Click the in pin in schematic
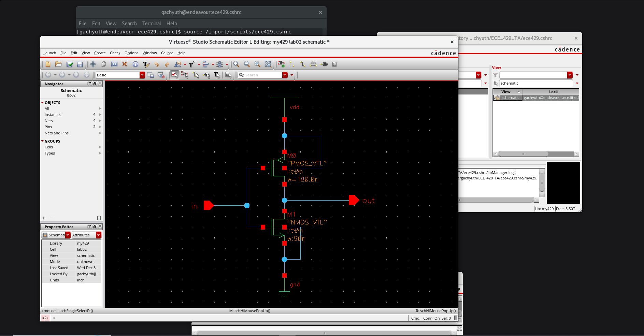Screen dimensions: 644x336 (x=209, y=205)
